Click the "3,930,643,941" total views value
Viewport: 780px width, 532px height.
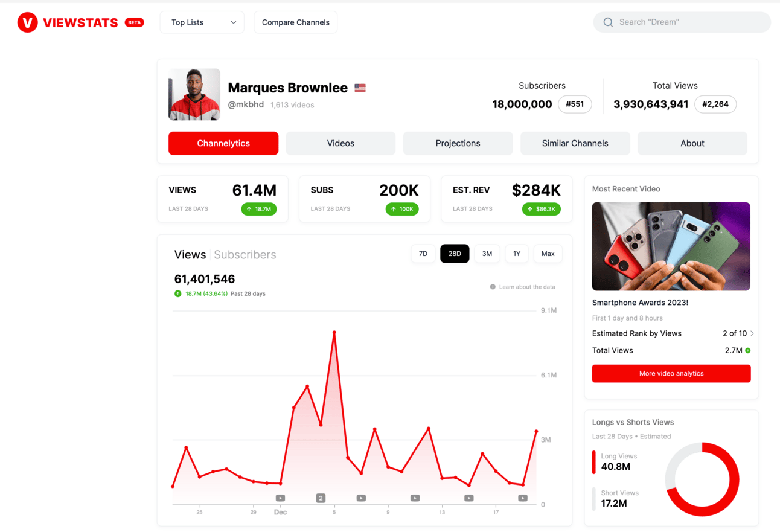(651, 104)
